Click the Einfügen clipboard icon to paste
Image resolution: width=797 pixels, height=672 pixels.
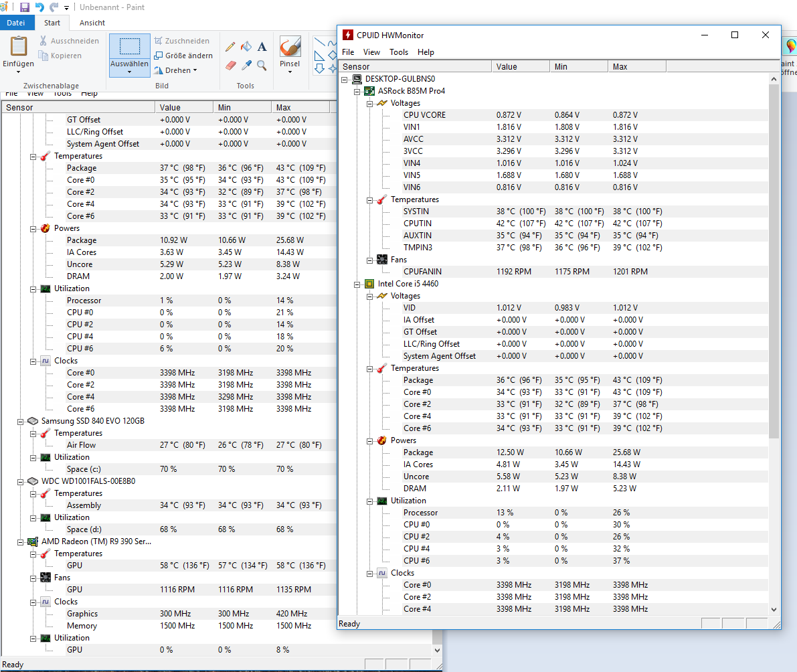(18, 46)
